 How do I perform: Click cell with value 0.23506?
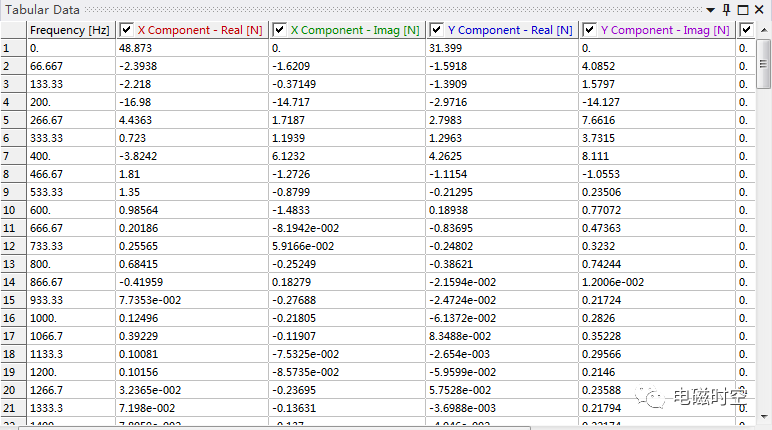(x=657, y=192)
